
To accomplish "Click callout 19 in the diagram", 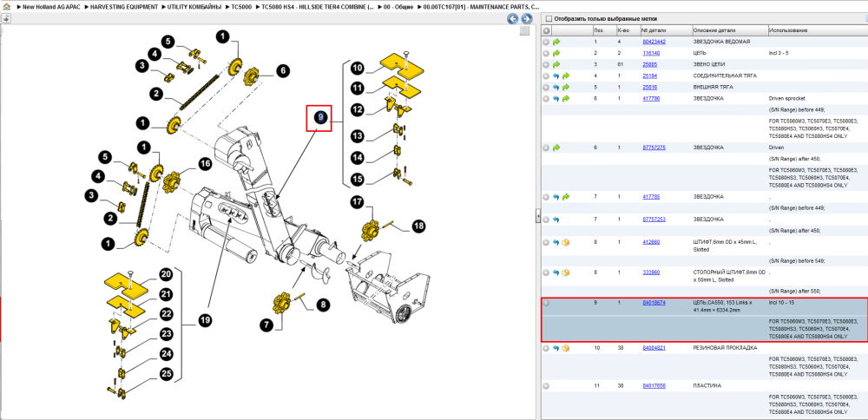I will pyautogui.click(x=207, y=320).
